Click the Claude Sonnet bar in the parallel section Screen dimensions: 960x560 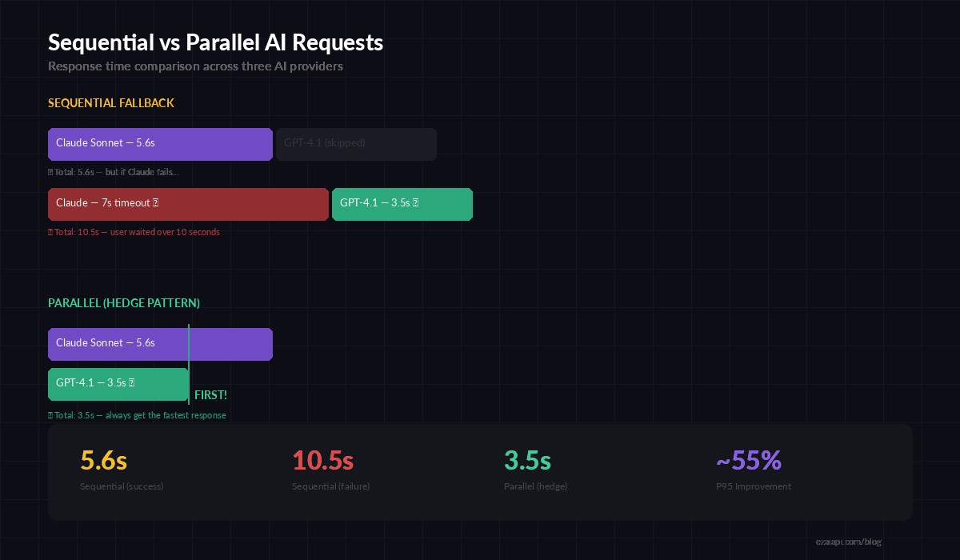point(160,344)
